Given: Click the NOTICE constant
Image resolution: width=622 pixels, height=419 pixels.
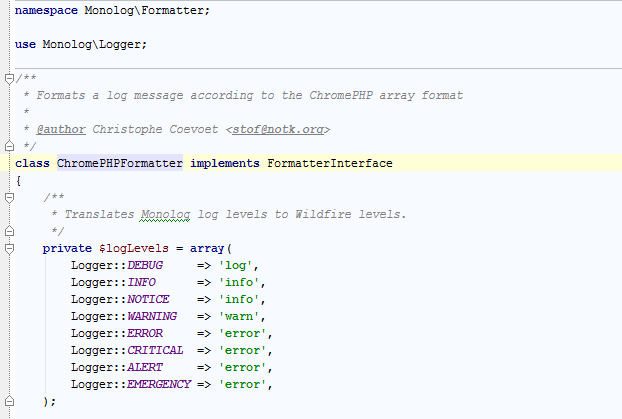Looking at the screenshot, I should [148, 299].
